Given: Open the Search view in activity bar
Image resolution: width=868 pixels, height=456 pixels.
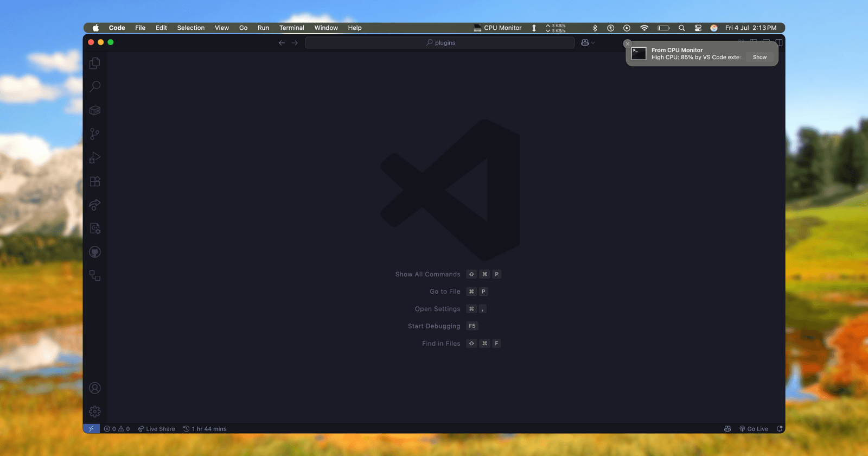Looking at the screenshot, I should [x=95, y=87].
